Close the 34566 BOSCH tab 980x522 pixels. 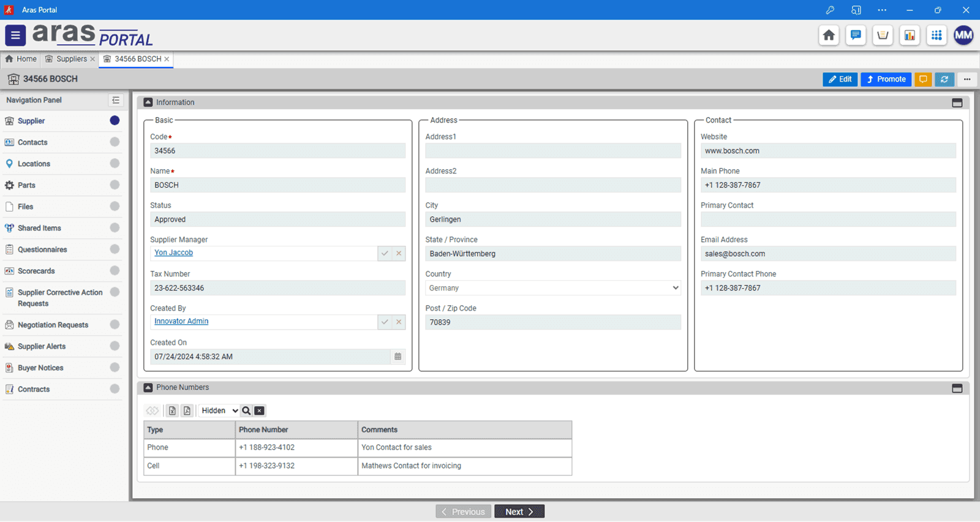167,59
